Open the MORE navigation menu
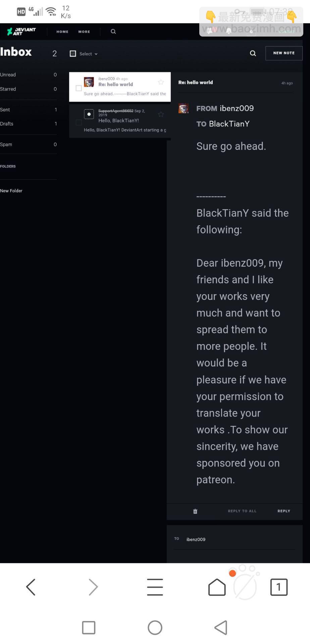This screenshot has width=310, height=644. point(84,32)
